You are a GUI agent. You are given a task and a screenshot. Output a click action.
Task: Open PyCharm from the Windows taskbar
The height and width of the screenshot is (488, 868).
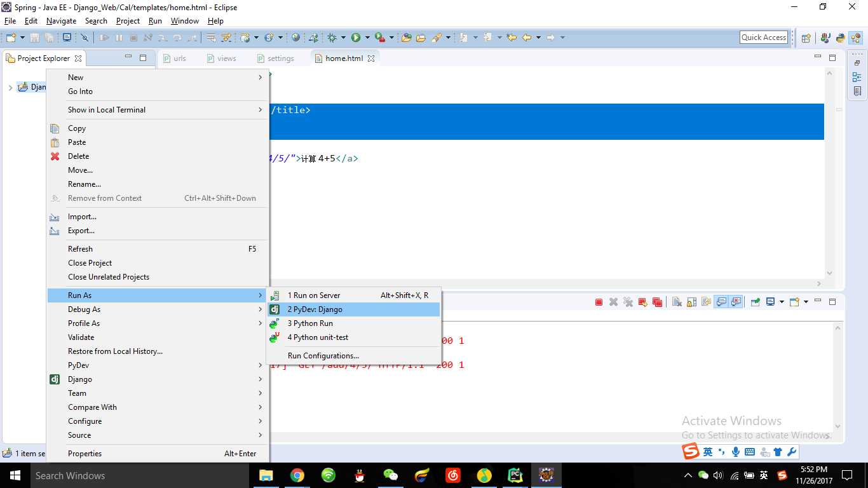[515, 475]
